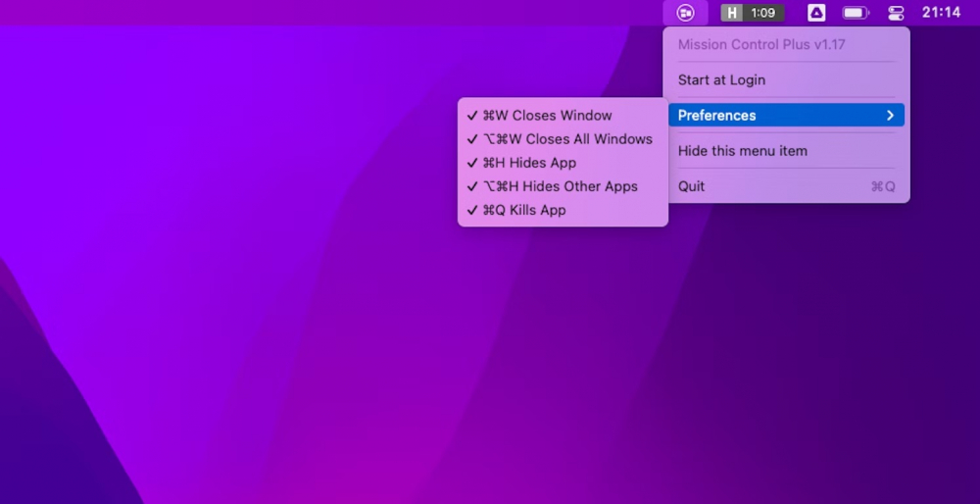Click the Mission Control Plus menu bar icon

tap(685, 13)
